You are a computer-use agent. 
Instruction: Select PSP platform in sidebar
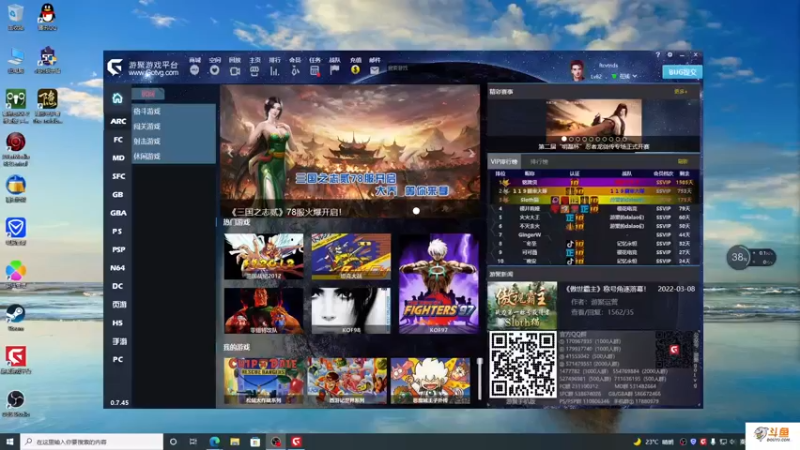click(x=118, y=249)
